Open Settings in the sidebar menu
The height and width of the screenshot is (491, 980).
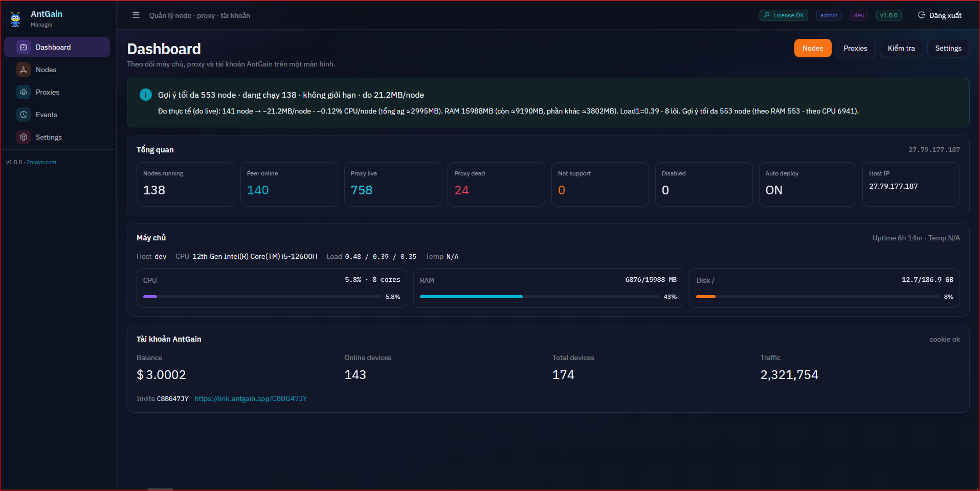tap(57, 137)
